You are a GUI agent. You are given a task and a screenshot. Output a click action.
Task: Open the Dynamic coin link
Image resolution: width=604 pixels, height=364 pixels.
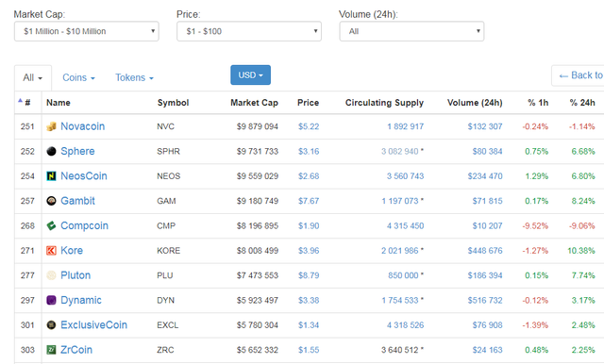(81, 300)
